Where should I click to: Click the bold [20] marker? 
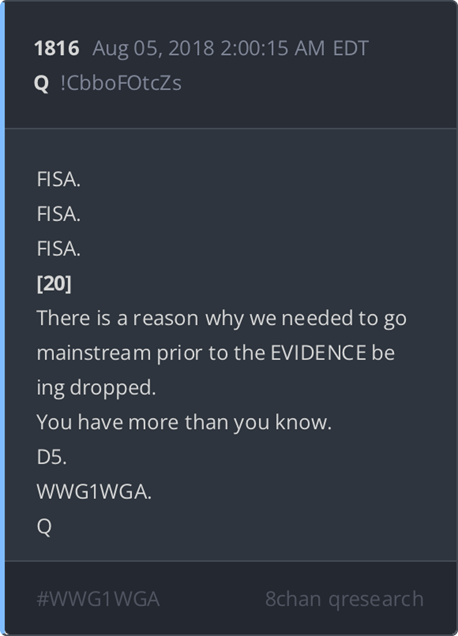[54, 284]
